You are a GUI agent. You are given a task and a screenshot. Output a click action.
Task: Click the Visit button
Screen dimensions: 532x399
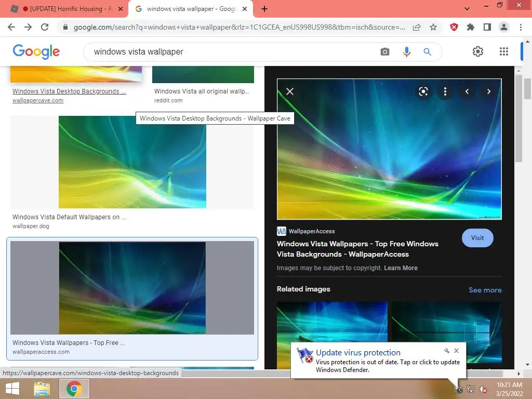pos(477,238)
